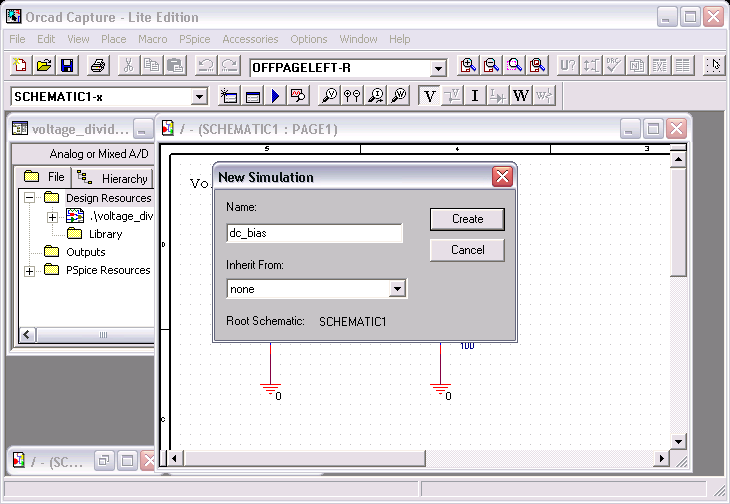Viewport: 730px width, 504px height.
Task: Place a current marker probe
Action: pos(376,96)
